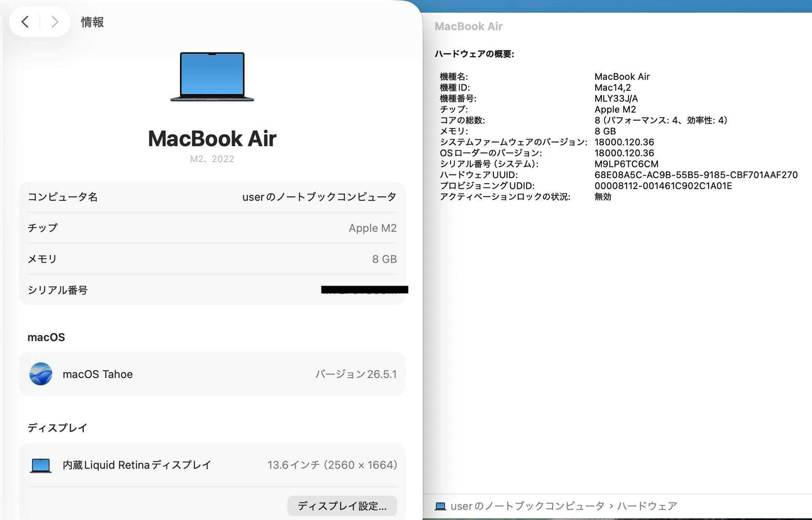Screen dimensions: 812x520
Task: Click the ハードウェアUUID: label
Action: 479,175
